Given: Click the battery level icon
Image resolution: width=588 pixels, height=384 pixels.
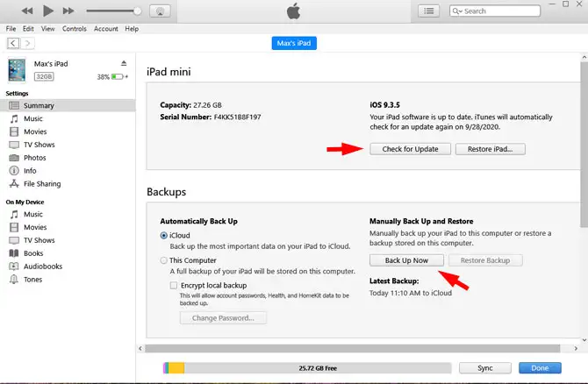Looking at the screenshot, I should click(x=118, y=77).
